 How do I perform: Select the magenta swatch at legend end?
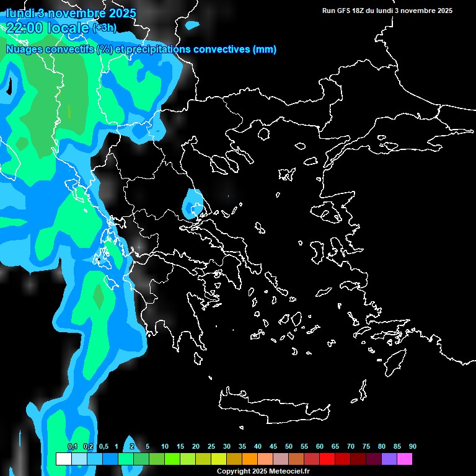[405, 459]
